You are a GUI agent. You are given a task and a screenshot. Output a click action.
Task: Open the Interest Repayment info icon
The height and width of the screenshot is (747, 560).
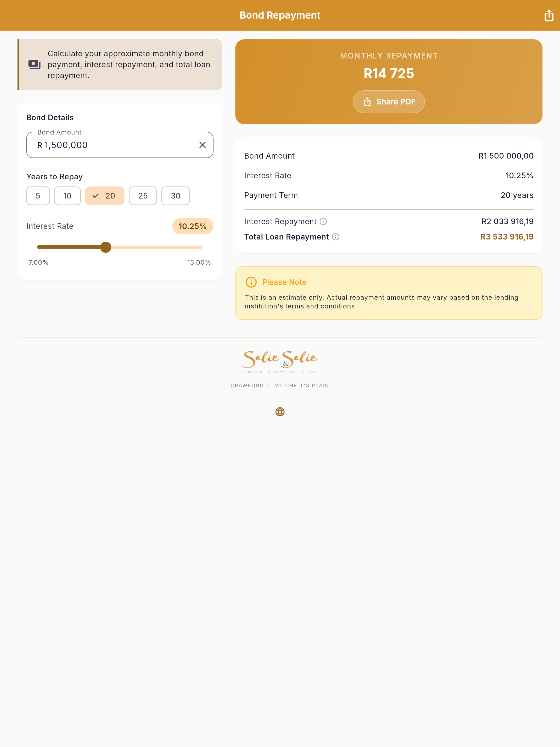pyautogui.click(x=323, y=221)
